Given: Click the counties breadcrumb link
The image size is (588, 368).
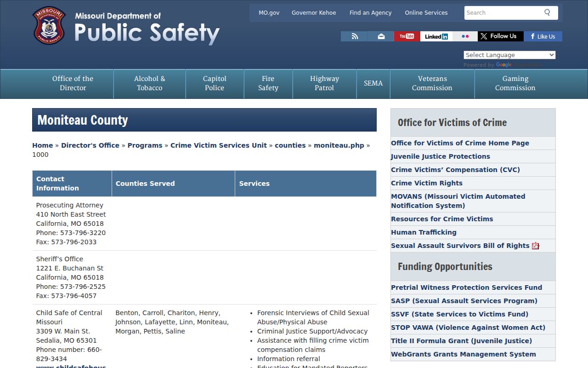Looking at the screenshot, I should pos(290,145).
